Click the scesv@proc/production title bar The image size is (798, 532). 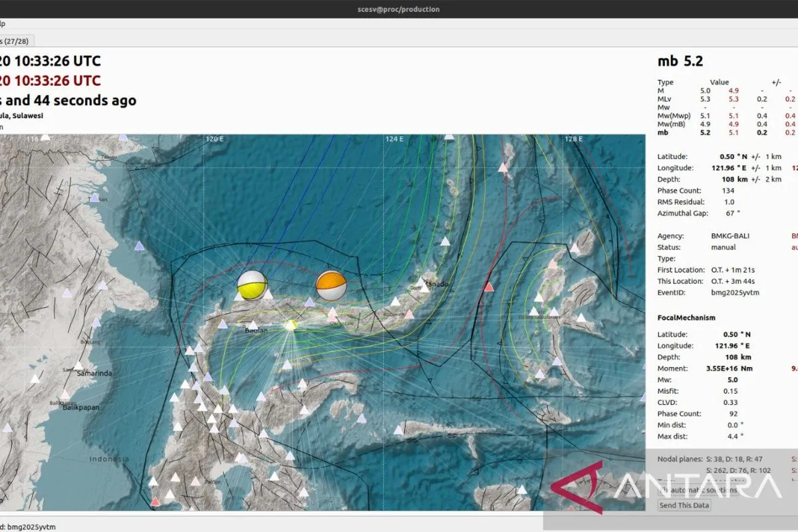[399, 9]
